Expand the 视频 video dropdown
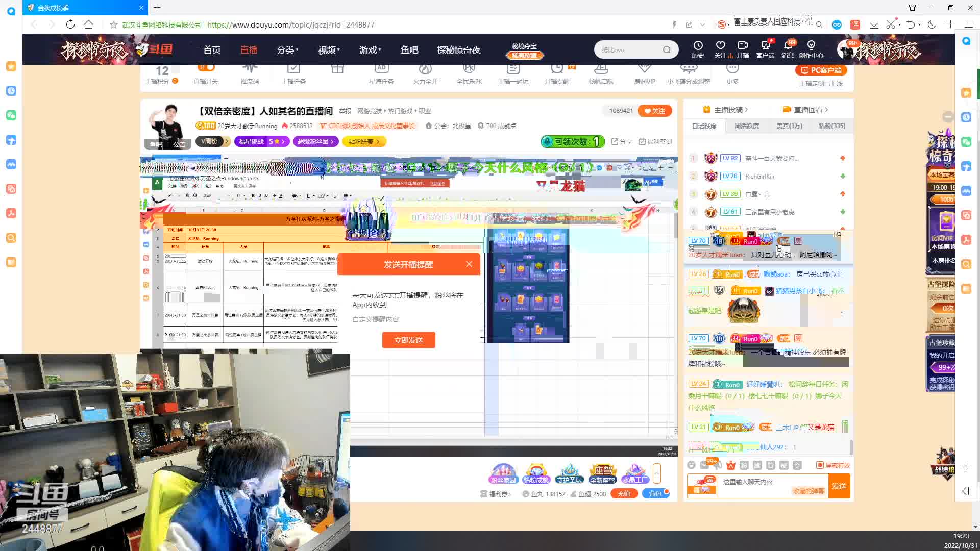 329,49
